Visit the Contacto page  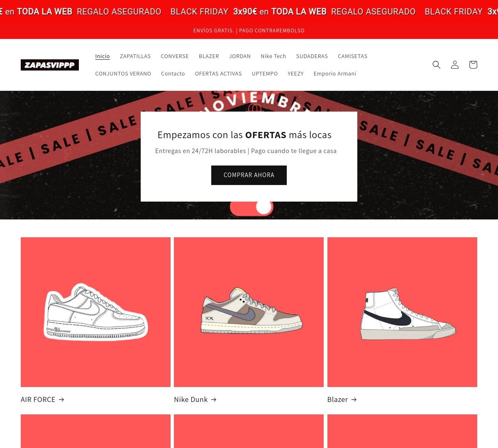point(173,73)
